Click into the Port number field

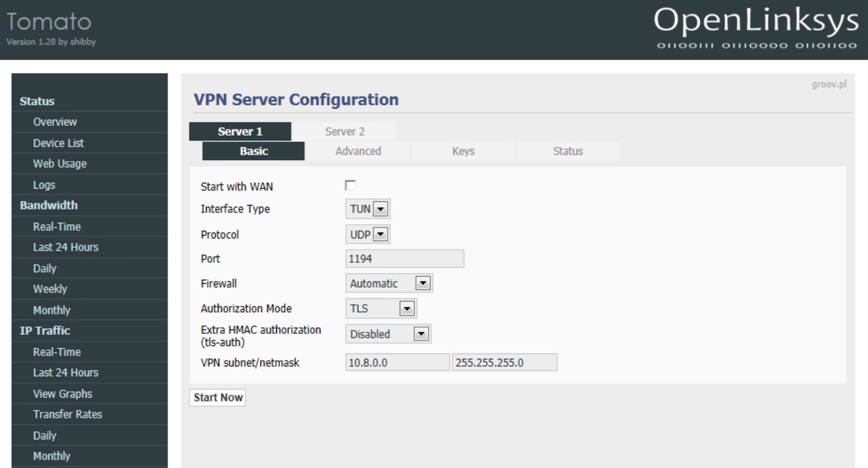(404, 259)
